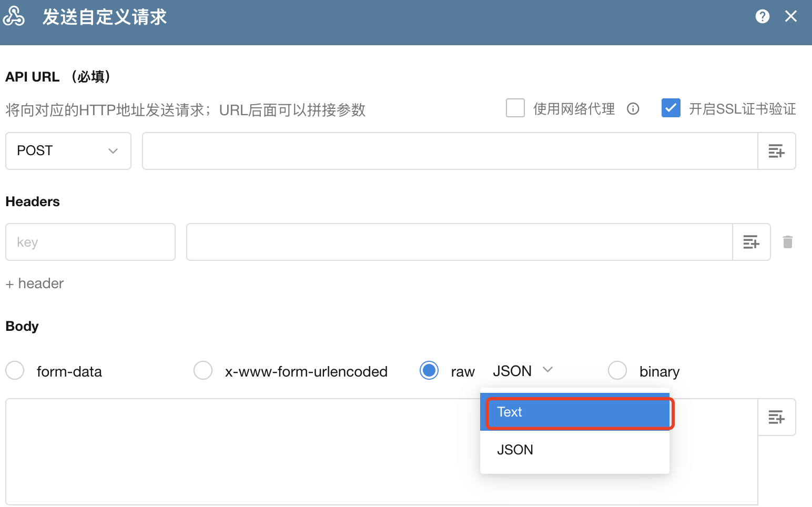Select the raw body radio button

429,370
